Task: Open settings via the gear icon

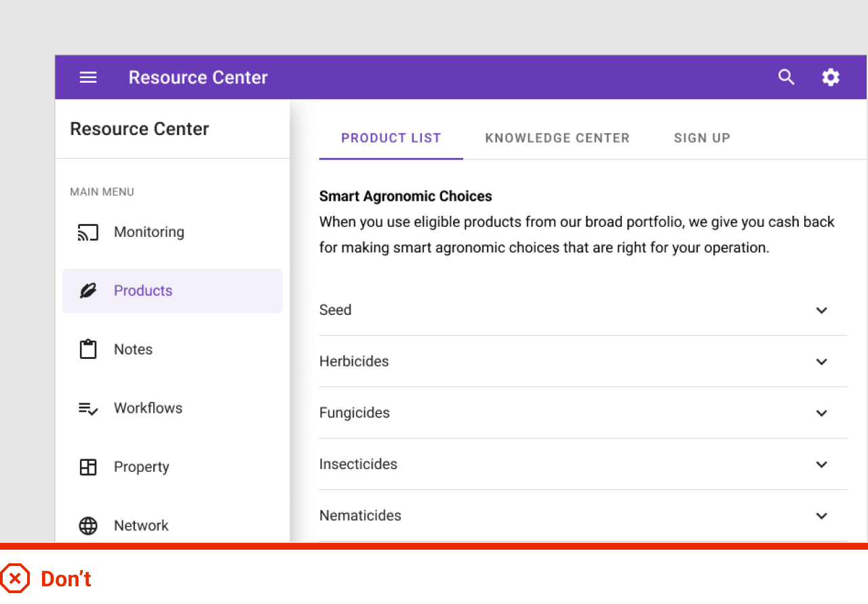Action: point(831,77)
